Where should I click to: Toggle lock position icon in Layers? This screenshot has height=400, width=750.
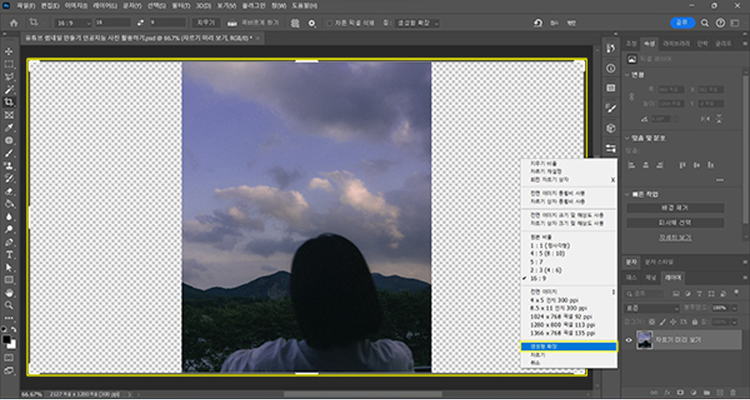pos(673,322)
